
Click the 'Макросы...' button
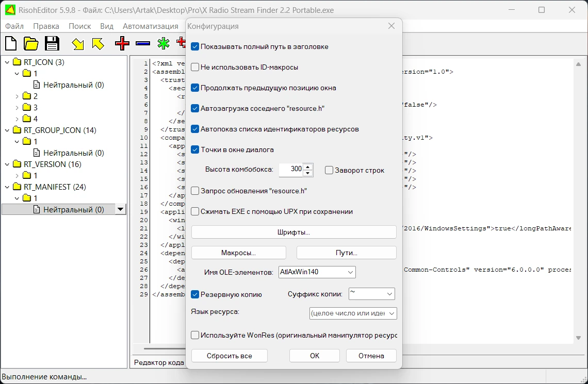238,253
